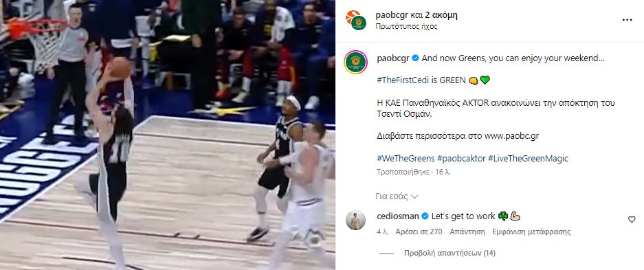The height and width of the screenshot is (270, 644).
Task: Like cediosman's comment with the heart icon
Action: [x=632, y=220]
